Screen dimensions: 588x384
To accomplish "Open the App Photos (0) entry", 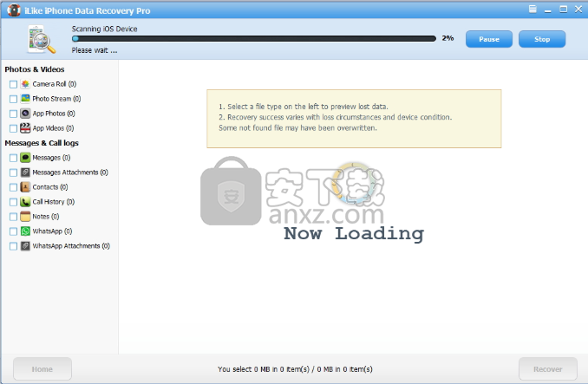I will click(54, 114).
